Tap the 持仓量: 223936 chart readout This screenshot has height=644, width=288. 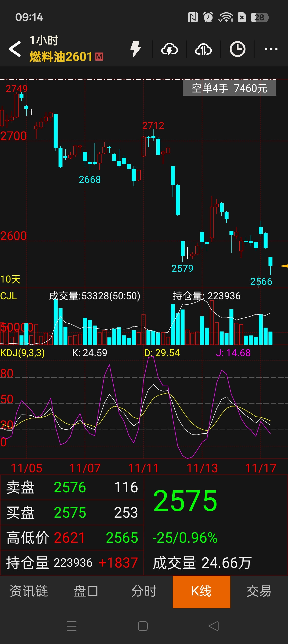(207, 296)
